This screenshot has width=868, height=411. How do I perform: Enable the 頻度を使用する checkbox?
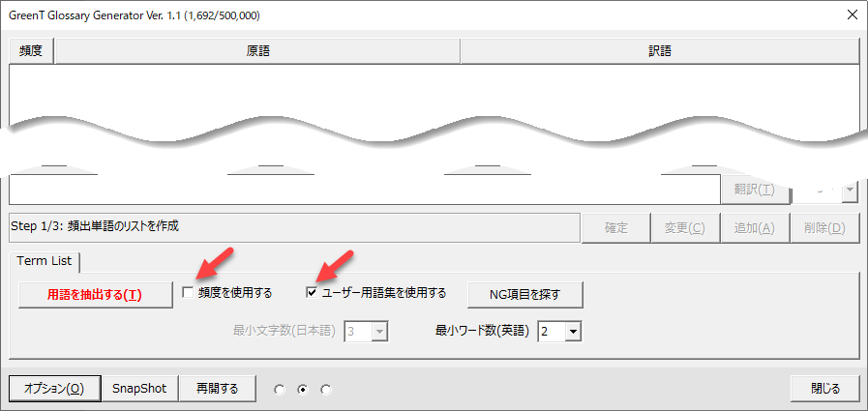189,293
